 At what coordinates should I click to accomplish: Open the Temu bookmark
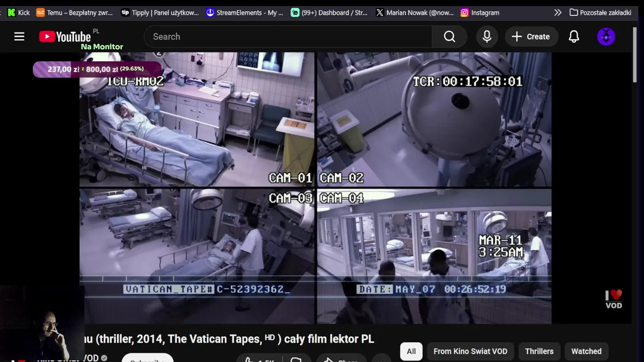tap(74, 13)
